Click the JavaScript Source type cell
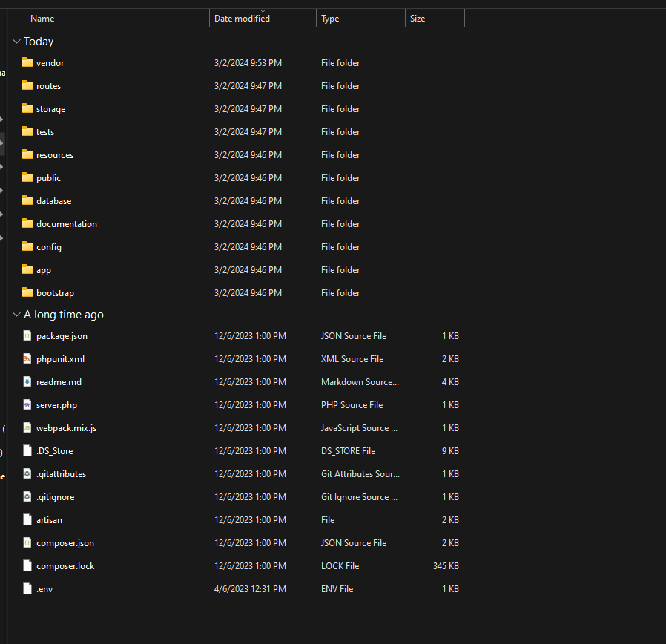This screenshot has width=666, height=644. click(360, 428)
